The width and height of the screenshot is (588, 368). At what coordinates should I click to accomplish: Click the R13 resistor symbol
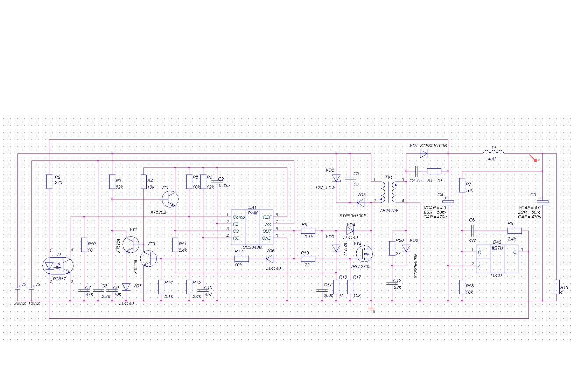[308, 259]
